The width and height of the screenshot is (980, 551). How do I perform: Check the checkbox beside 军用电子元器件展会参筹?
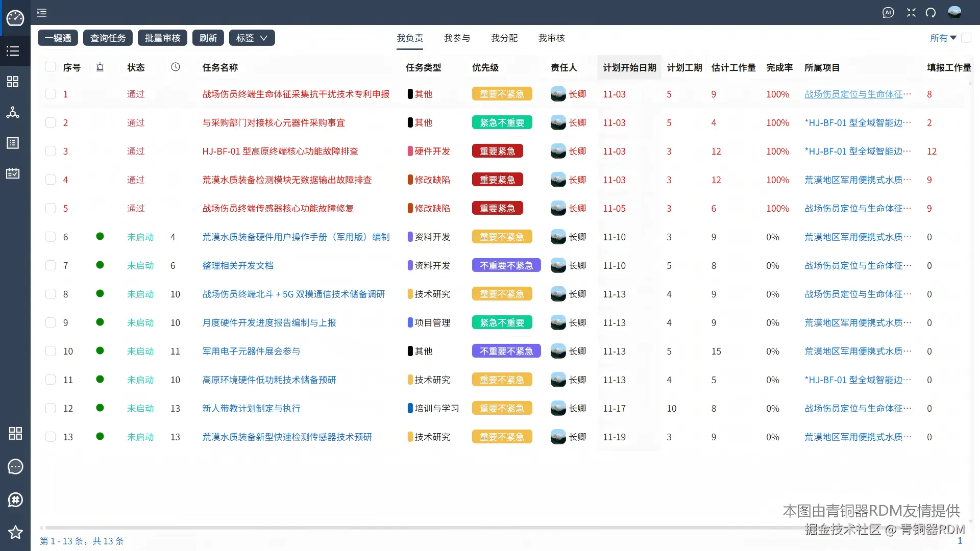click(x=50, y=351)
